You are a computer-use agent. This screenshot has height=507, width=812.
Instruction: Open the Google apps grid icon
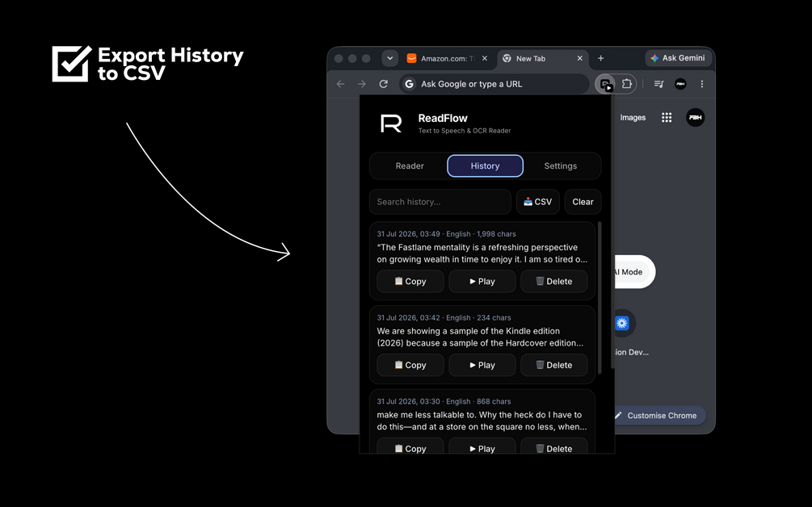[667, 117]
